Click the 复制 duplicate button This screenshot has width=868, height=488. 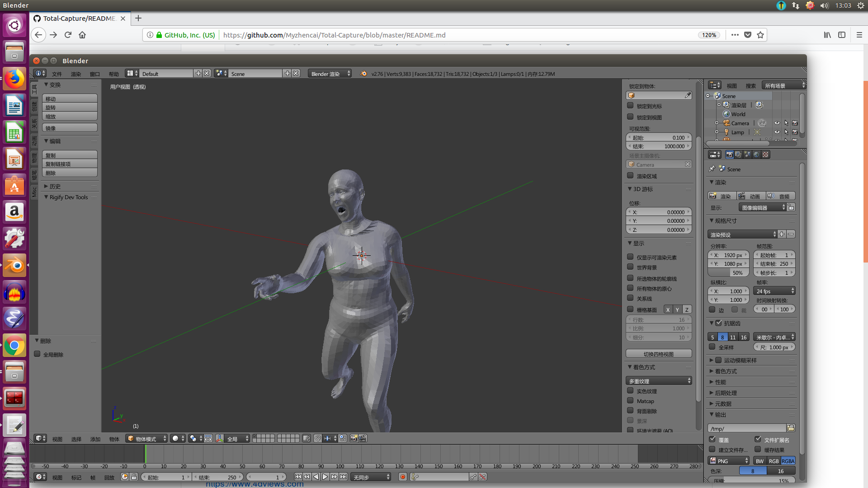click(70, 155)
